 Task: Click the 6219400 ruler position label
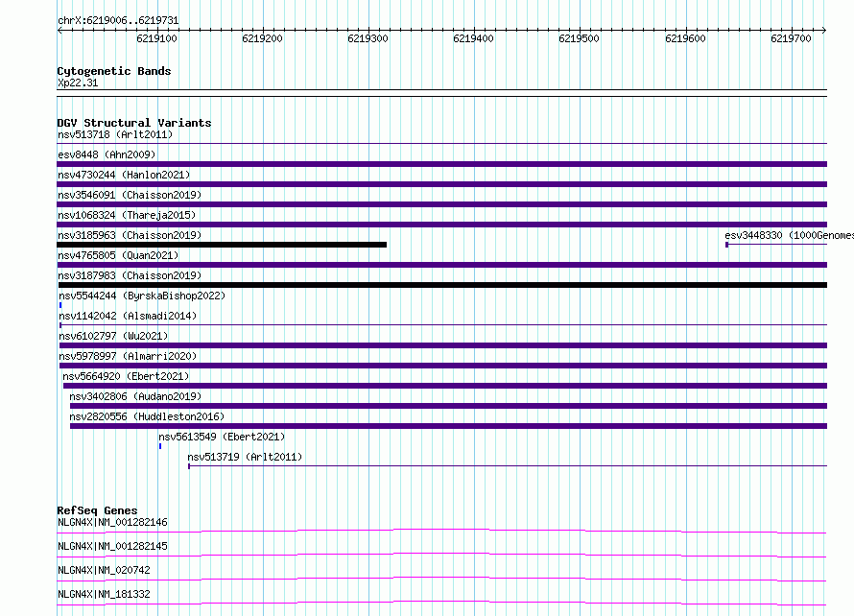473,38
